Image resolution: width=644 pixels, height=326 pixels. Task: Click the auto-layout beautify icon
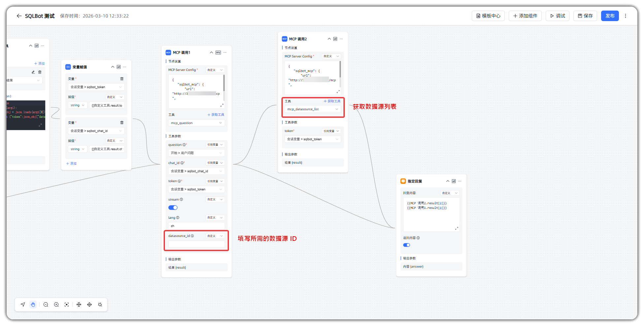click(x=100, y=305)
